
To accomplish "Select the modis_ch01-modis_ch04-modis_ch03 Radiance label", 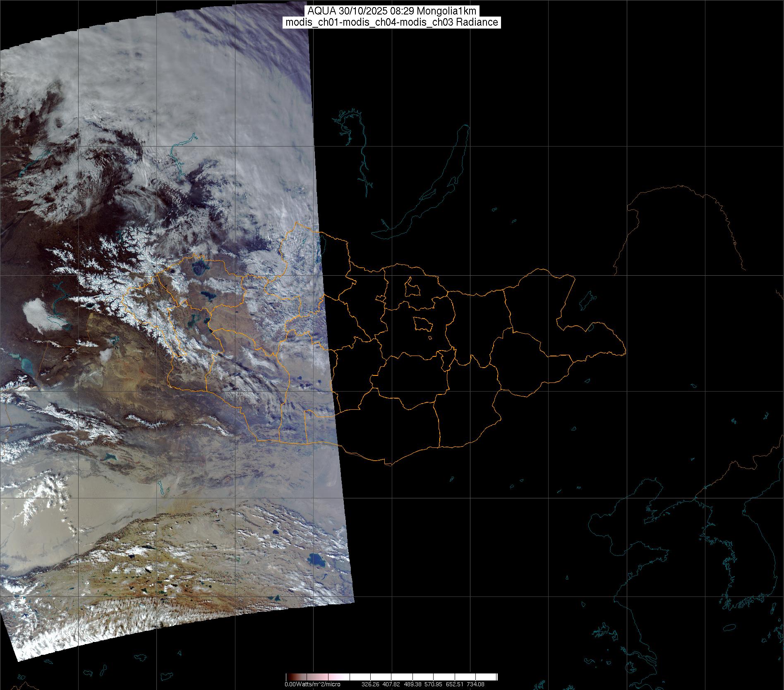I will pyautogui.click(x=392, y=22).
